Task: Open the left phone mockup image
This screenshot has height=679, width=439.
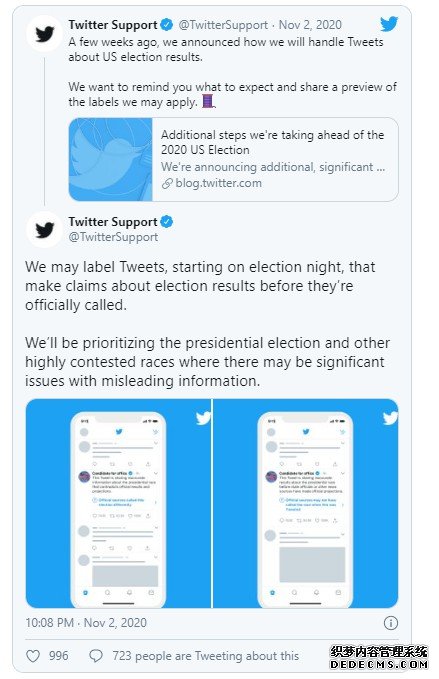Action: pos(118,504)
